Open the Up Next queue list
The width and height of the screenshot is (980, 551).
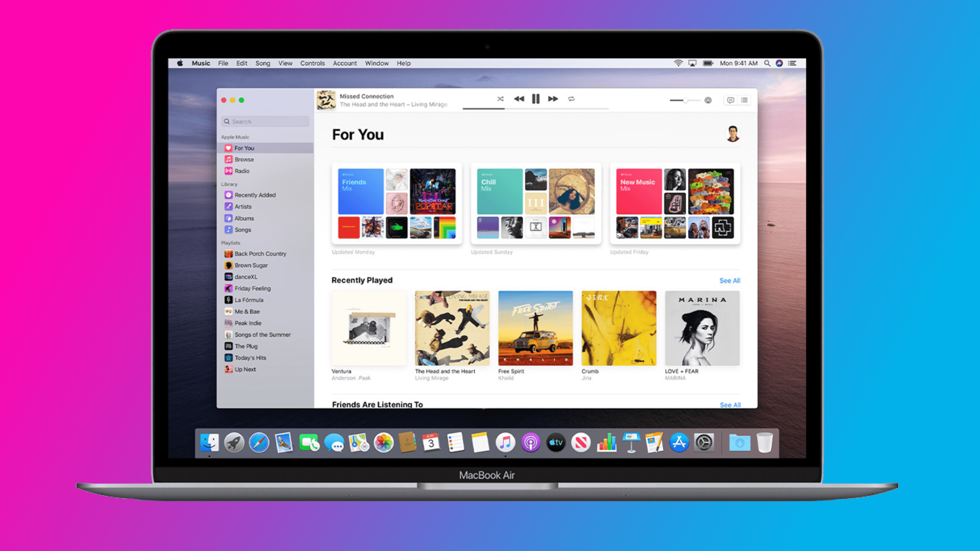click(744, 100)
